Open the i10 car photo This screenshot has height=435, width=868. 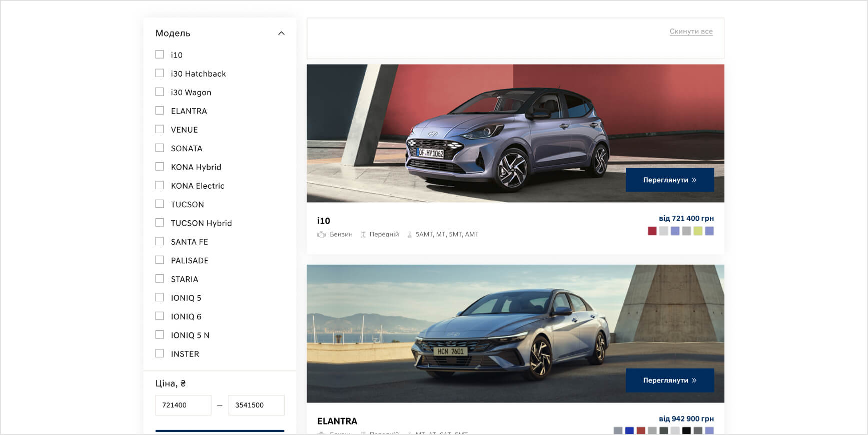click(515, 133)
